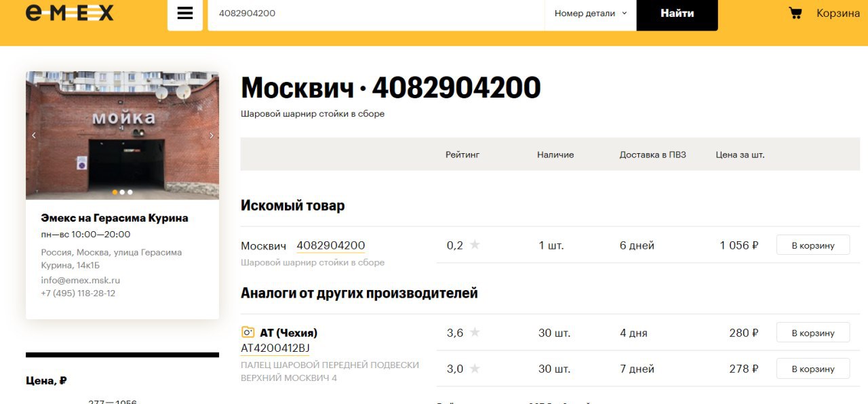Viewport: 868px width, 404px height.
Task: Click the info@emex.msk.ru email link
Action: point(81,280)
